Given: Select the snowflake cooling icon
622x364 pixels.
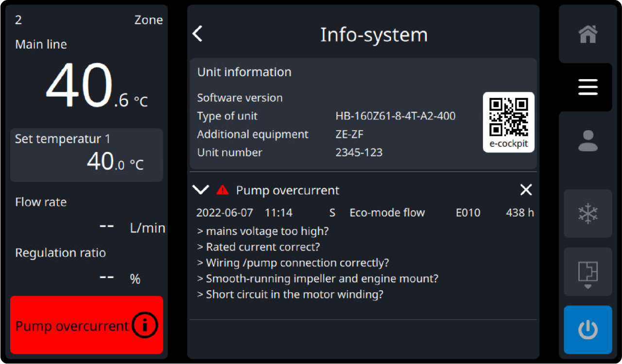Looking at the screenshot, I should [587, 214].
